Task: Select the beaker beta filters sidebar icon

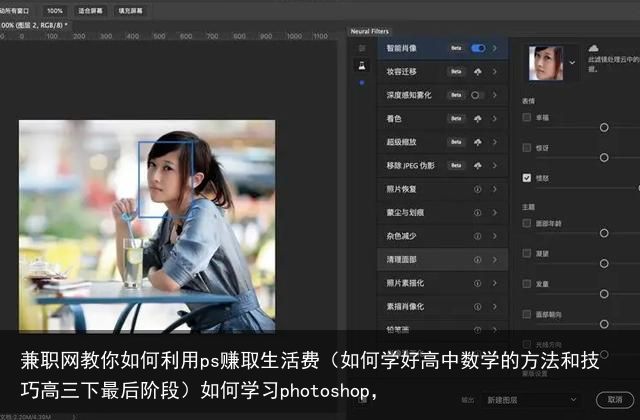Action: pyautogui.click(x=362, y=65)
